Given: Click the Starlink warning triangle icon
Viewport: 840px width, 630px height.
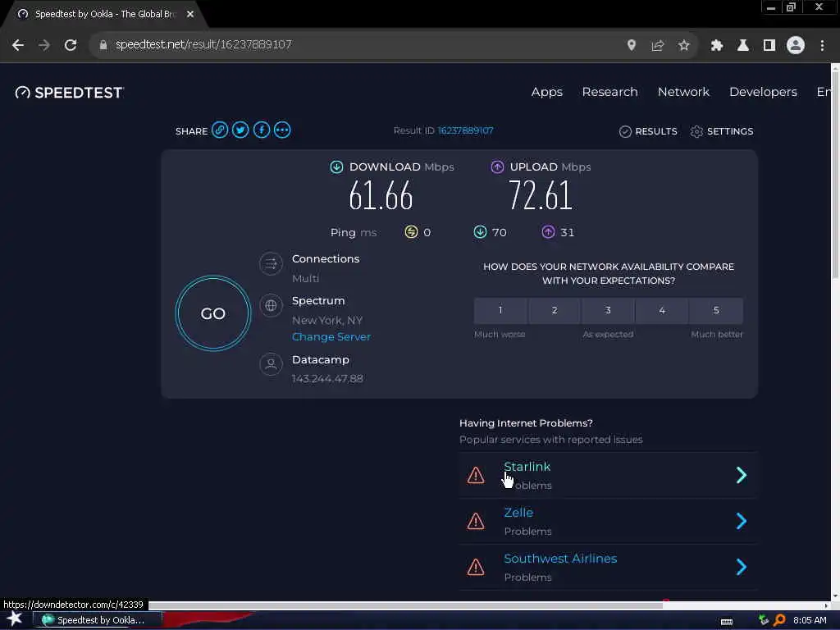Looking at the screenshot, I should 476,475.
